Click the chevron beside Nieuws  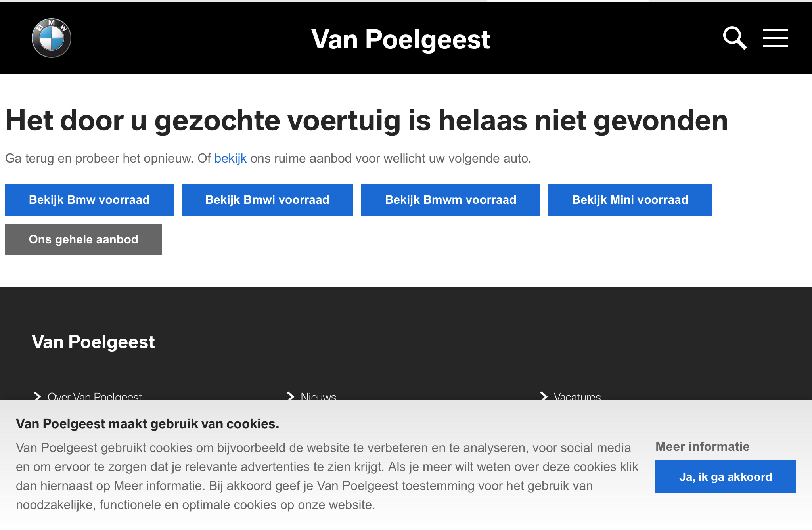point(291,396)
